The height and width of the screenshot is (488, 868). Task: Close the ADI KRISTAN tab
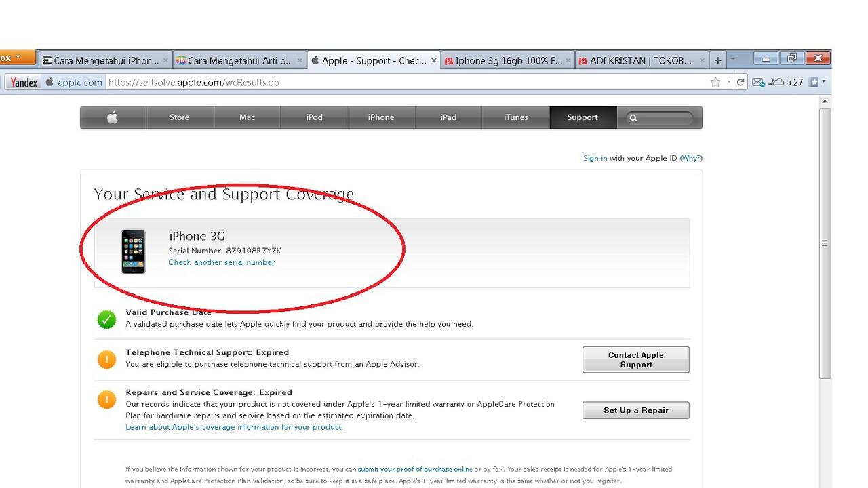[702, 60]
